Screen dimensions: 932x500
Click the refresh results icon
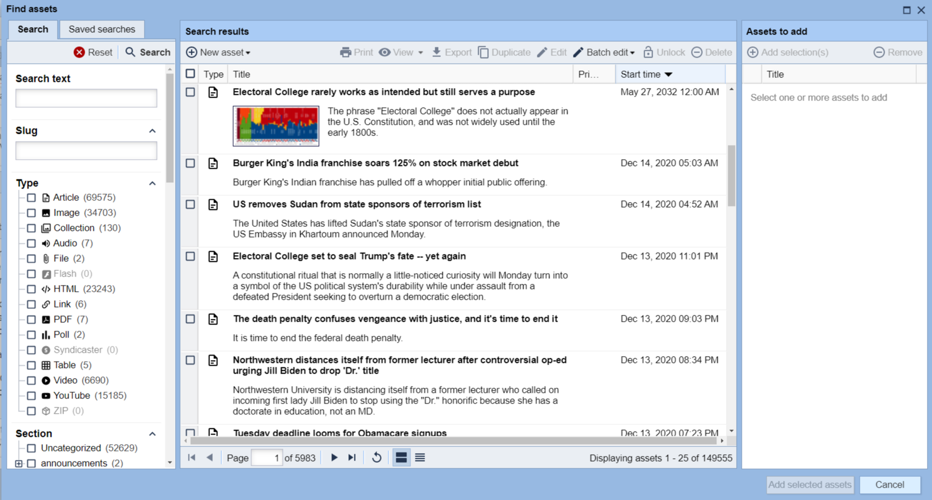pyautogui.click(x=377, y=458)
